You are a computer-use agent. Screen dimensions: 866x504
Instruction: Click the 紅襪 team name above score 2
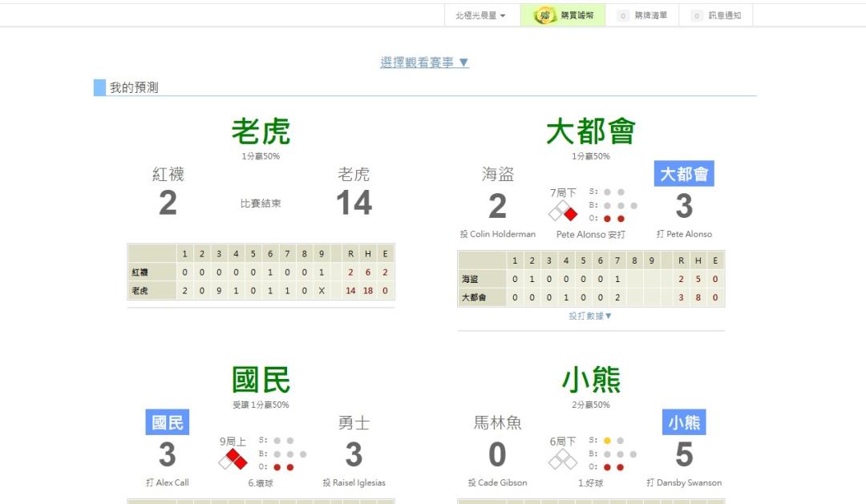point(168,175)
